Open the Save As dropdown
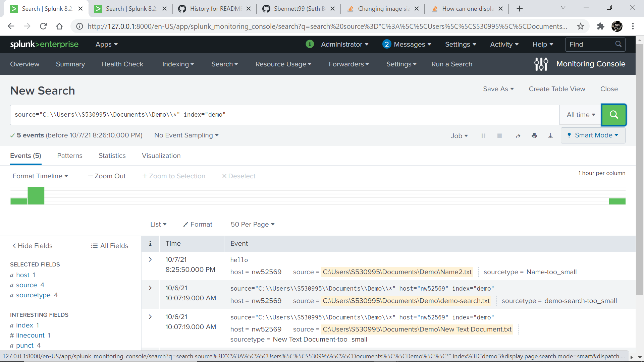This screenshot has width=644, height=362. 498,89
